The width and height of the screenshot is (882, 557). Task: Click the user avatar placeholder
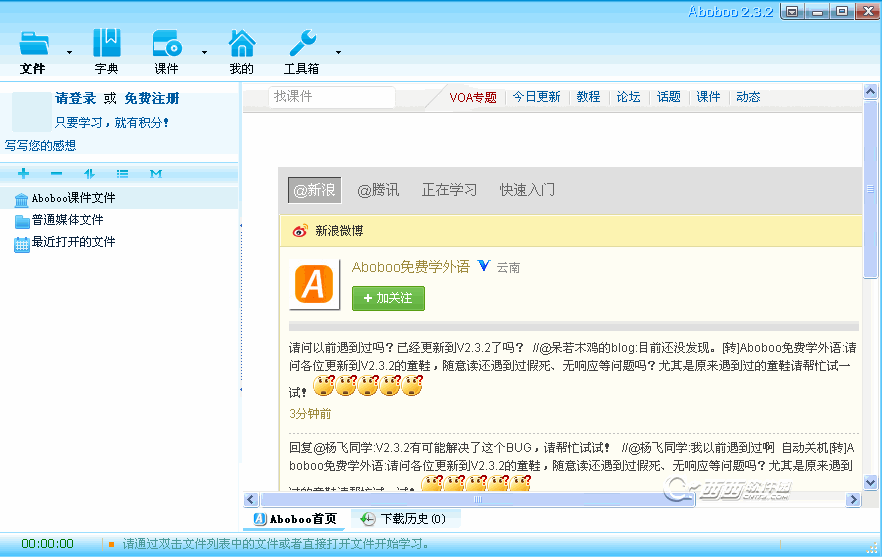[x=32, y=111]
